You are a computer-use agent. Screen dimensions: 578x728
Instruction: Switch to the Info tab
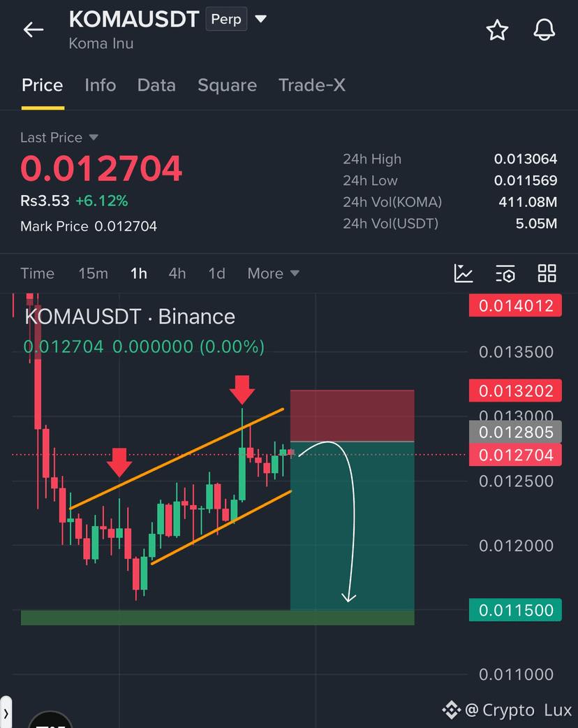pyautogui.click(x=101, y=85)
